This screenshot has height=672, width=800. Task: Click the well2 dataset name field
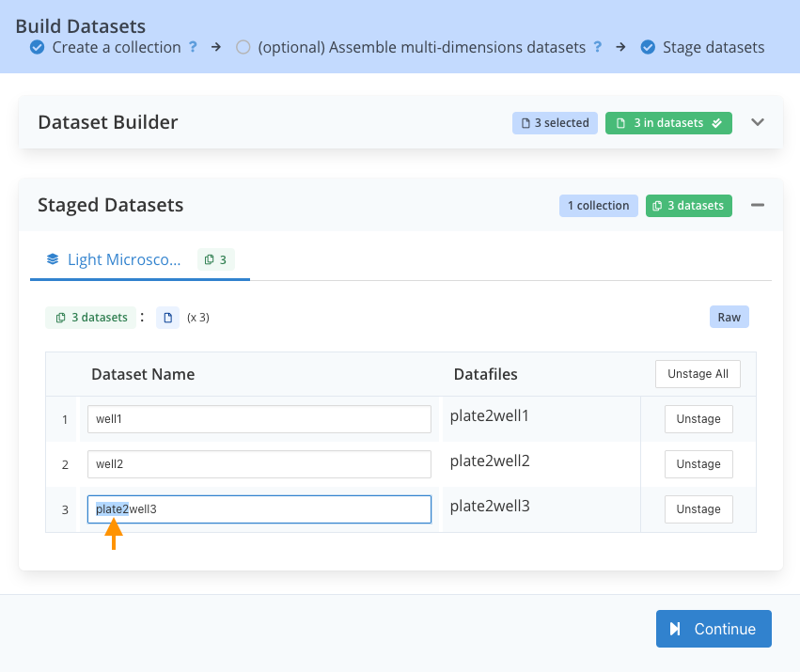point(259,463)
